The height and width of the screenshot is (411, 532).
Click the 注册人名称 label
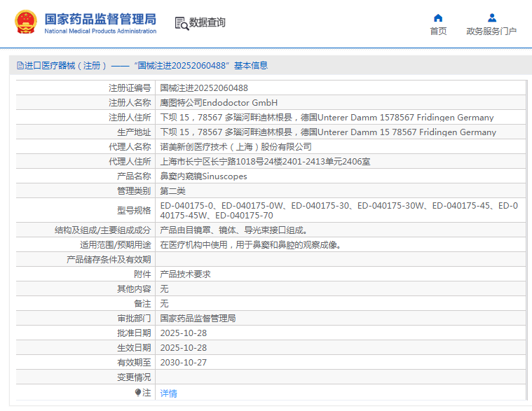tap(130, 103)
